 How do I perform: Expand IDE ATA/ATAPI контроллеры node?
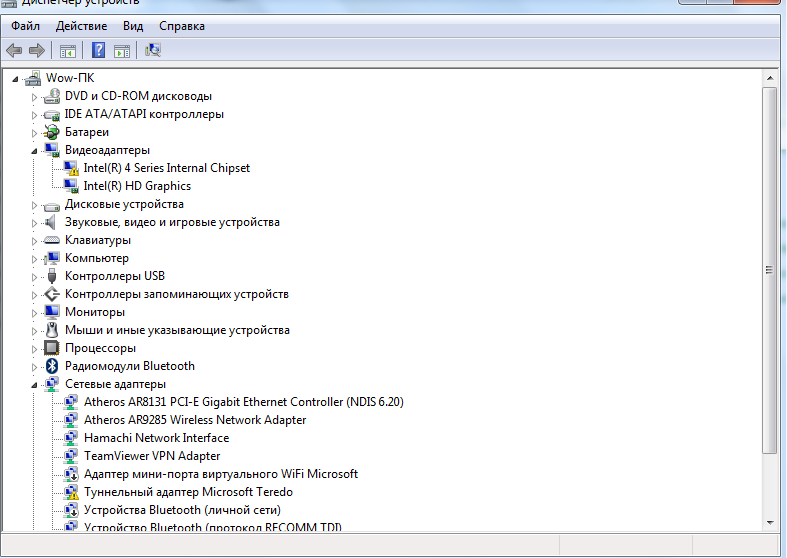34,115
